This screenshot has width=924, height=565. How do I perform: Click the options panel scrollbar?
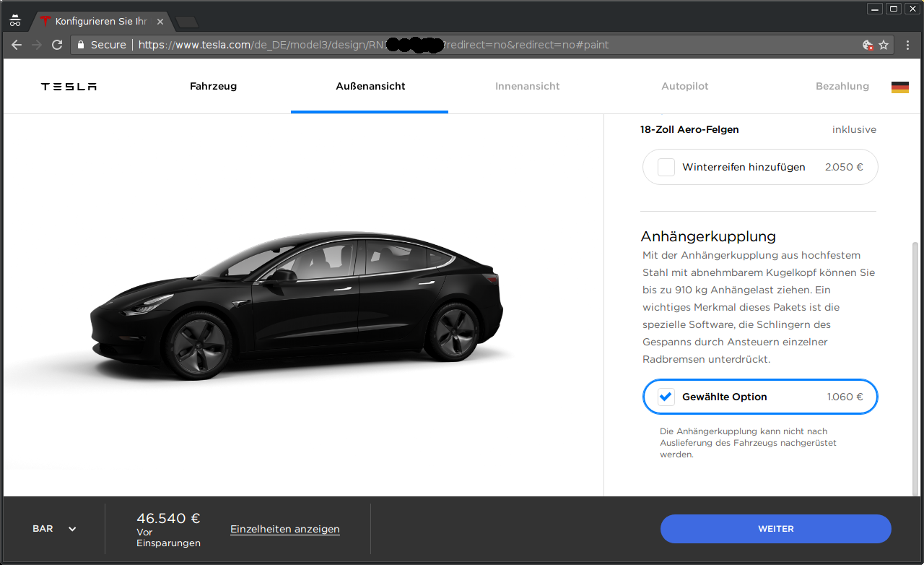(915, 361)
